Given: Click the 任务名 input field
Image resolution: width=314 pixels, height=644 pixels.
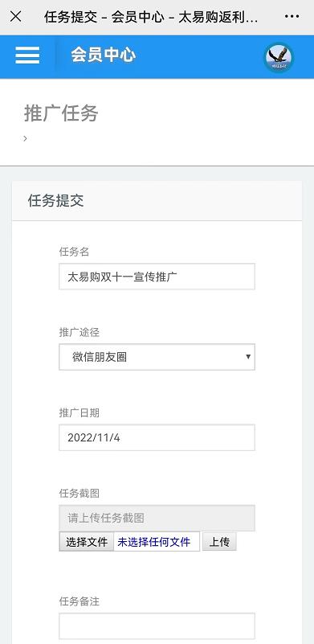Looking at the screenshot, I should pyautogui.click(x=157, y=277).
